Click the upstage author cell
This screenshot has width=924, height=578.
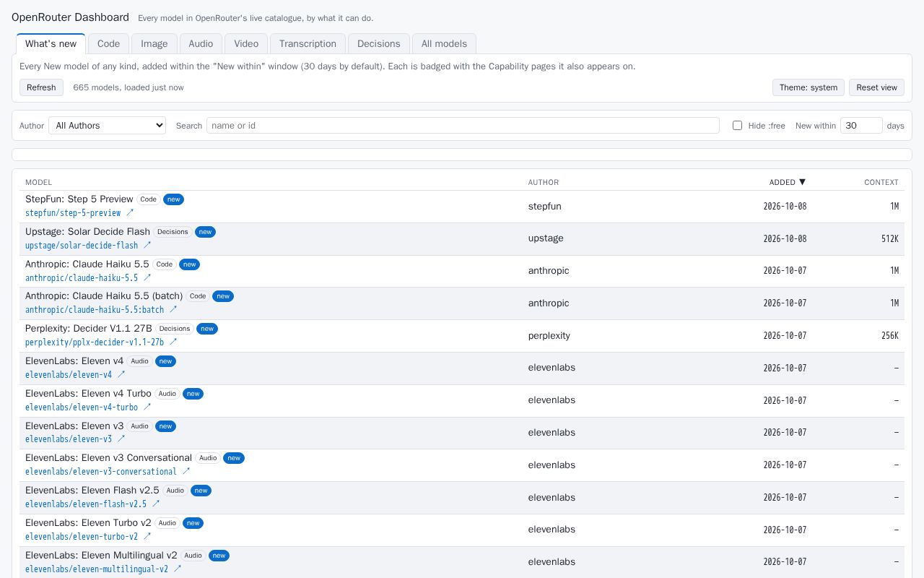click(546, 238)
